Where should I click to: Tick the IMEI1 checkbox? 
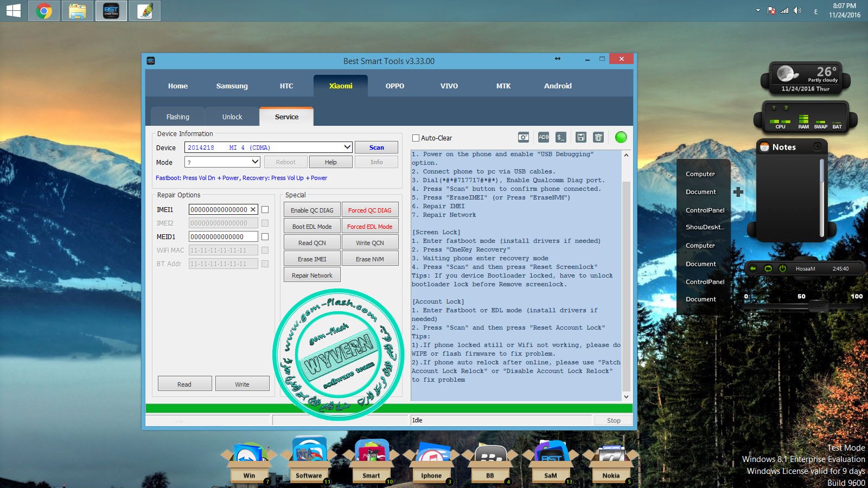pos(265,209)
